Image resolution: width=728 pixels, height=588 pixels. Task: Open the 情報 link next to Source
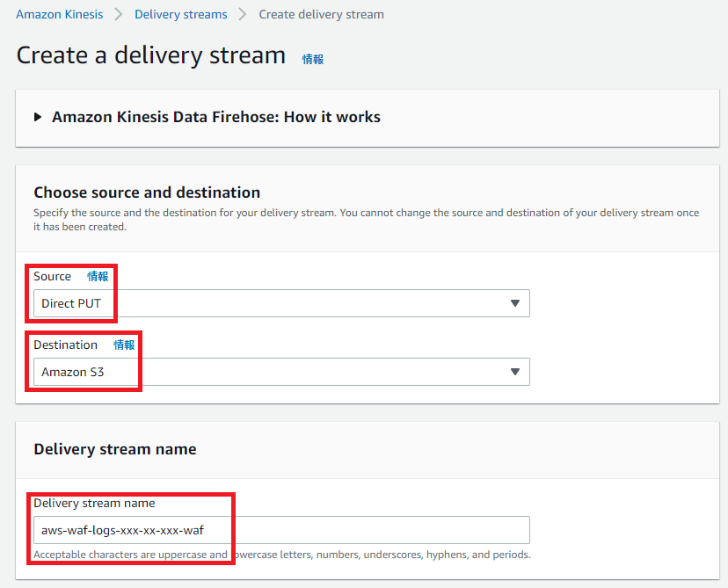(x=98, y=276)
